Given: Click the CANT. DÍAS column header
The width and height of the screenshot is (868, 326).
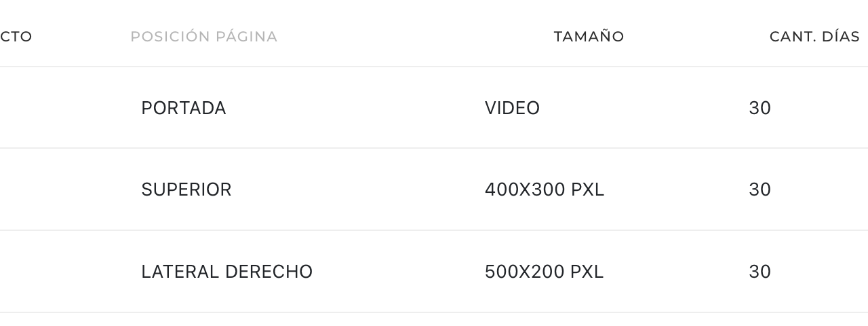Looking at the screenshot, I should 814,37.
